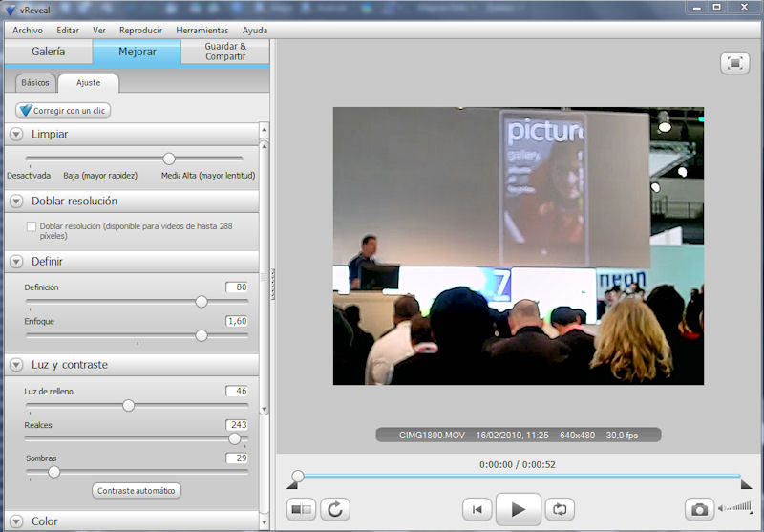Toggle the Color section arrow

tap(16, 521)
